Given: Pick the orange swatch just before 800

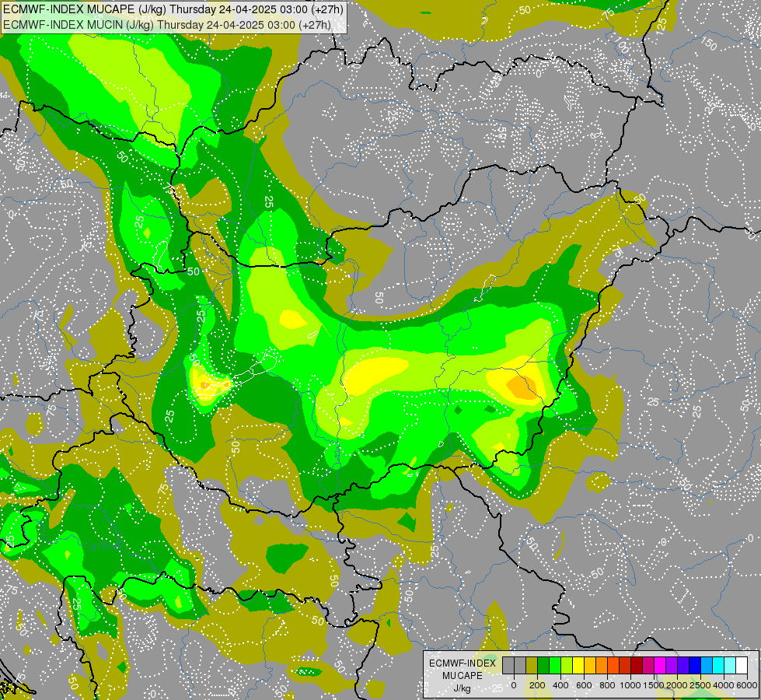Looking at the screenshot, I should [x=602, y=666].
